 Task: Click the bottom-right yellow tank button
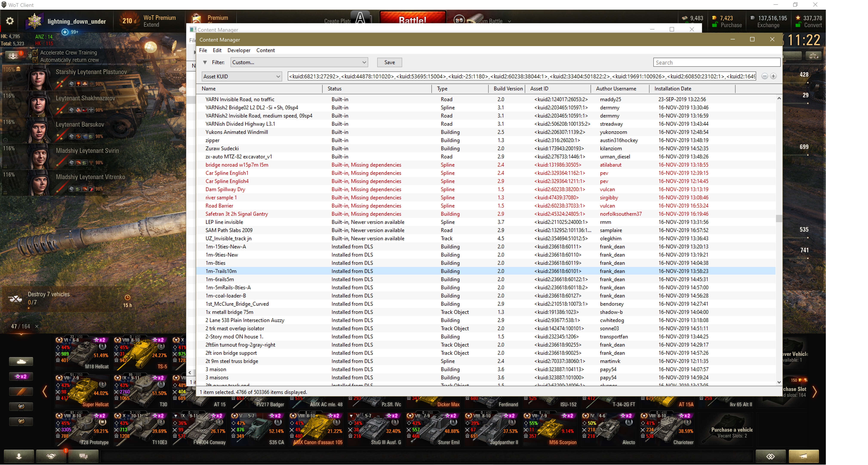[x=804, y=456]
